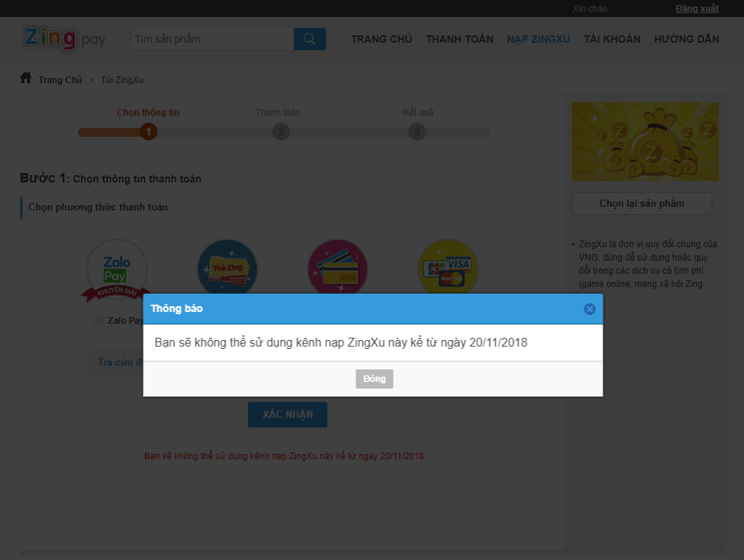Viewport: 744px width, 560px height.
Task: Click the Đăng xuất logout link
Action: pos(697,9)
